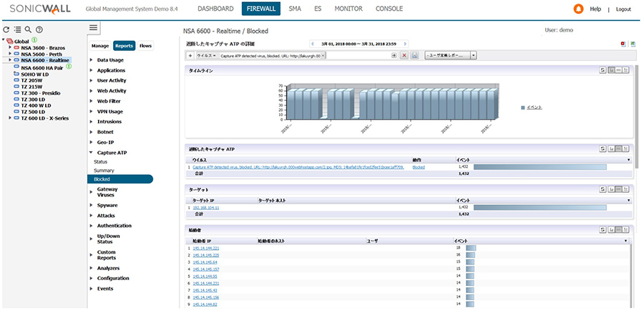Open target IP 192.168.104.11 link
The width and height of the screenshot is (644, 321).
pos(206,208)
